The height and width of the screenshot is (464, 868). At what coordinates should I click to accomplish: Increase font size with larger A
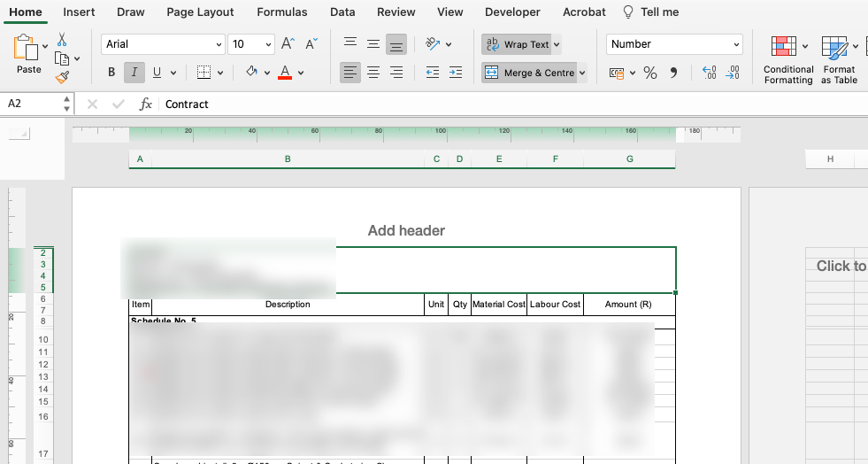(x=288, y=43)
